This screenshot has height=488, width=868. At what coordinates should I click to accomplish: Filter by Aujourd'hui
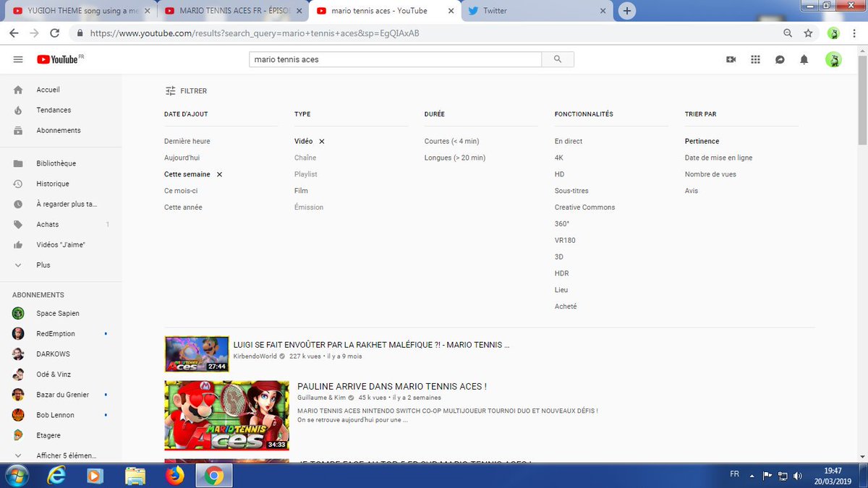point(182,158)
